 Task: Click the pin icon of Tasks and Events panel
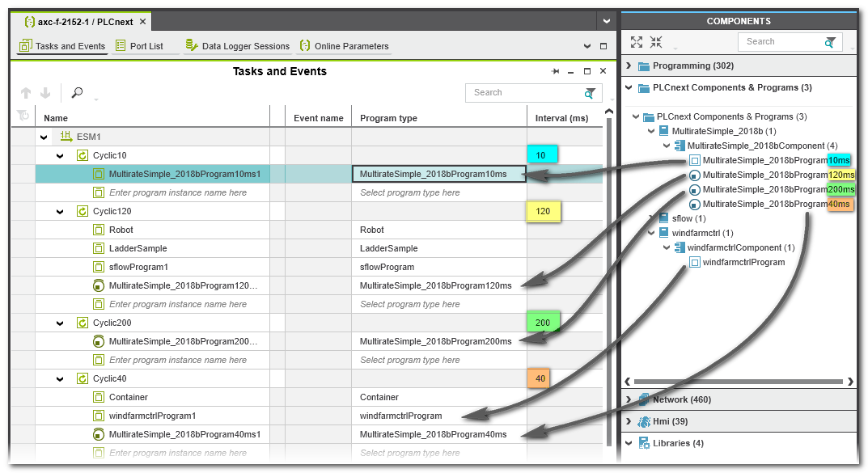pyautogui.click(x=555, y=72)
